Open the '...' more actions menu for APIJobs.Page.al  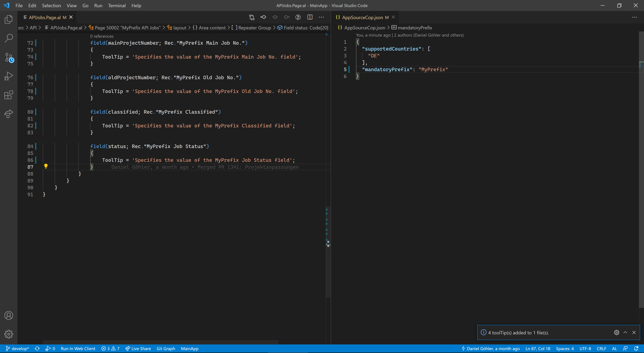pos(321,17)
